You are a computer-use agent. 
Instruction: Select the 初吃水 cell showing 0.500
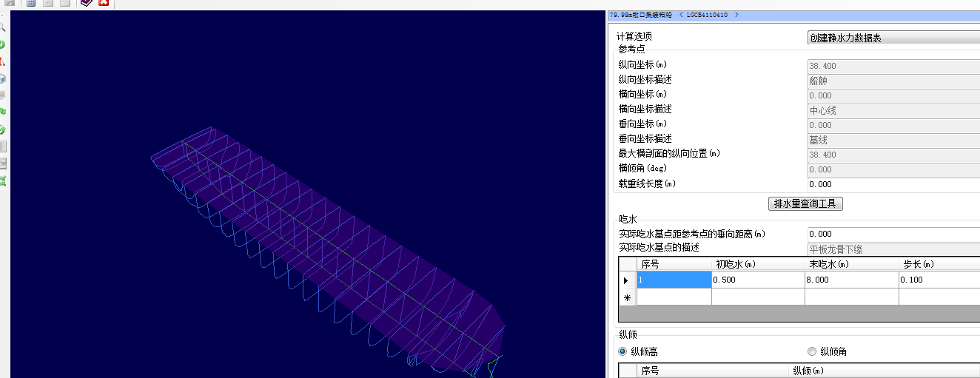pos(757,280)
